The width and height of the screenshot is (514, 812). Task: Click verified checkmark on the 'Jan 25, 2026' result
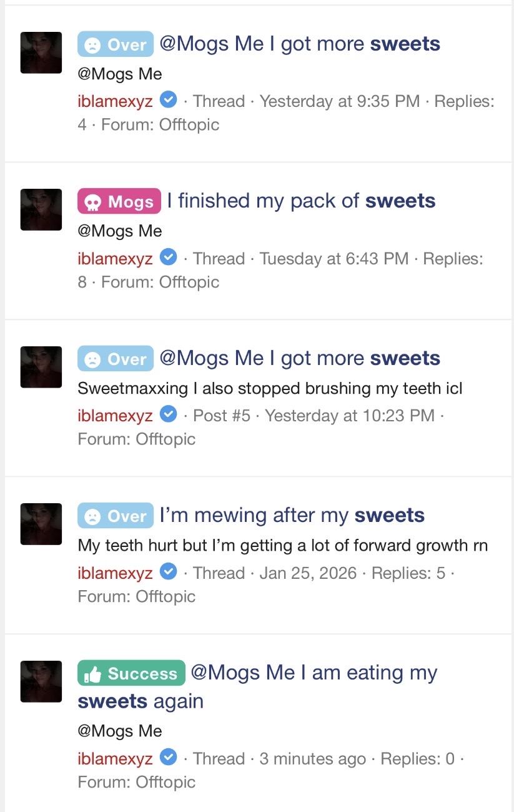[x=169, y=571]
